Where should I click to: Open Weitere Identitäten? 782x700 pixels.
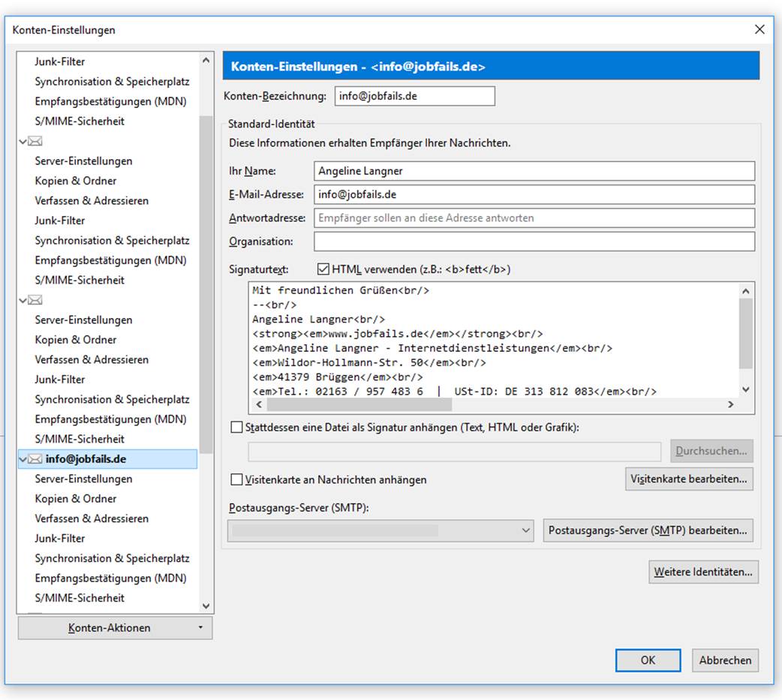click(703, 572)
